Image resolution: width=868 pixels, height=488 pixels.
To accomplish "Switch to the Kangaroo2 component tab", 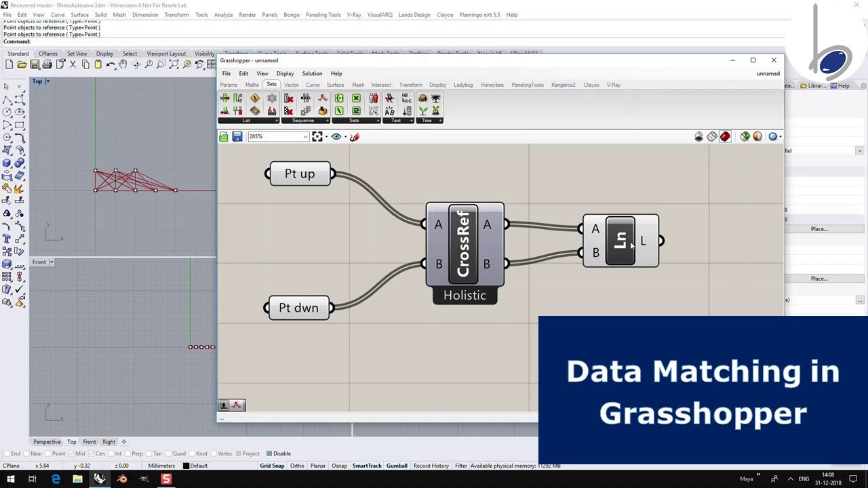I will click(563, 85).
